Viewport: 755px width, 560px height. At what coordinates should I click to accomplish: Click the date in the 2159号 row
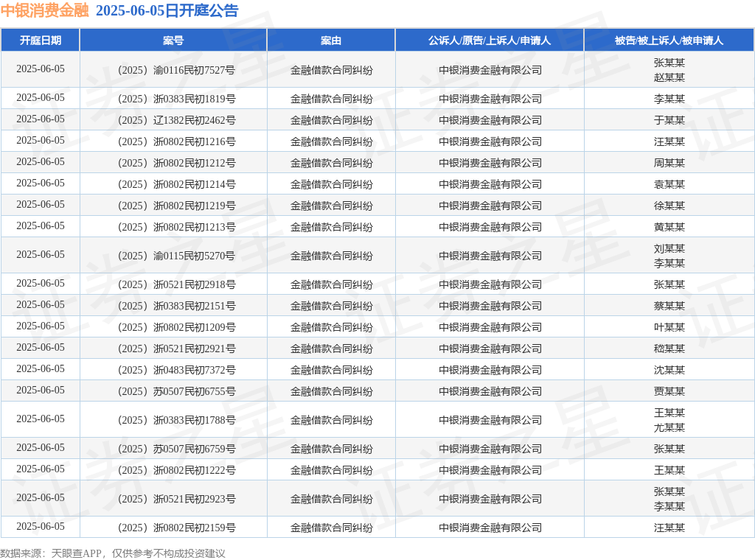tap(41, 526)
